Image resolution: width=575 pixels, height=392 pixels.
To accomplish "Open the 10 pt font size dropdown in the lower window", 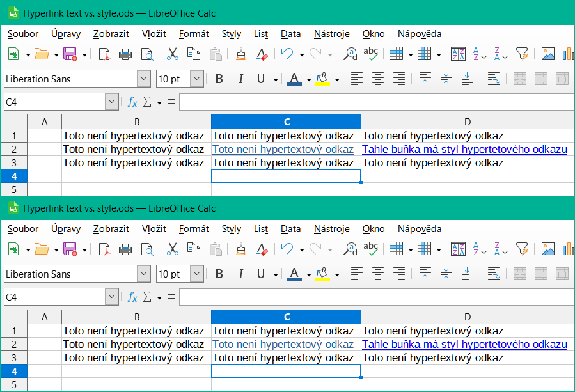I will coord(197,274).
